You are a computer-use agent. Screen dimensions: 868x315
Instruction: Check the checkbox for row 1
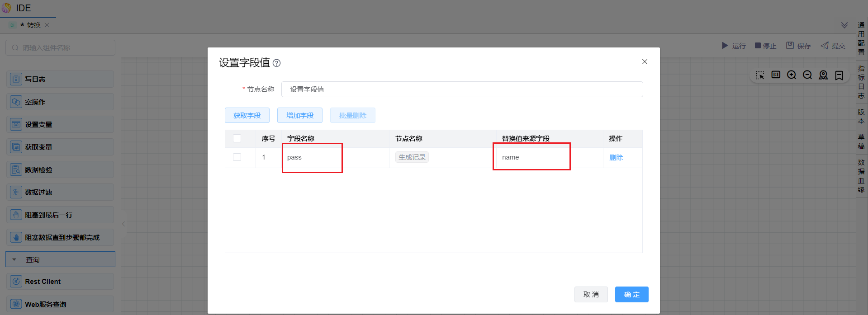[x=237, y=157]
